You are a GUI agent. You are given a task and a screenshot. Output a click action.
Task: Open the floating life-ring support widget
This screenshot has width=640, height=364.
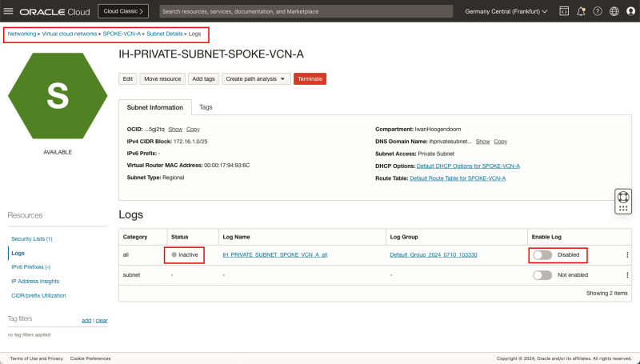click(623, 197)
